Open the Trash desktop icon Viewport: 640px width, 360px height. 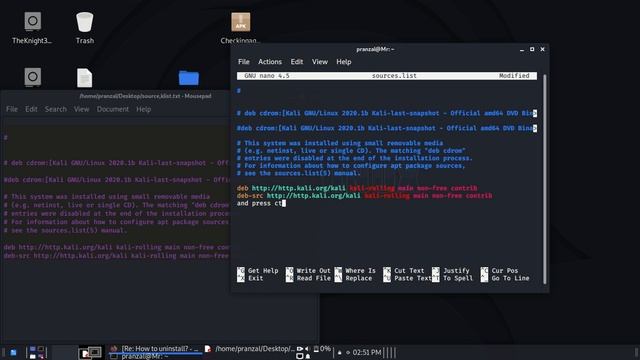click(x=84, y=27)
